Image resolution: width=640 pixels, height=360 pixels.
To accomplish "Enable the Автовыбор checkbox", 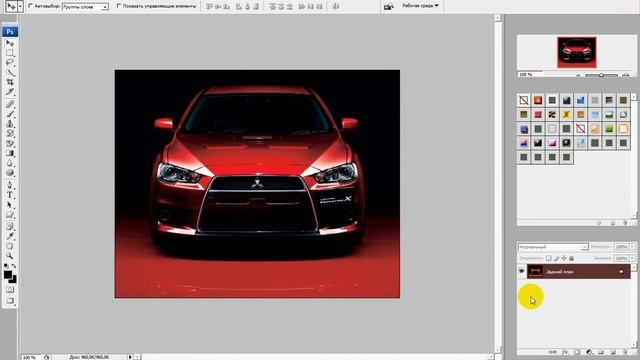I will coord(31,6).
